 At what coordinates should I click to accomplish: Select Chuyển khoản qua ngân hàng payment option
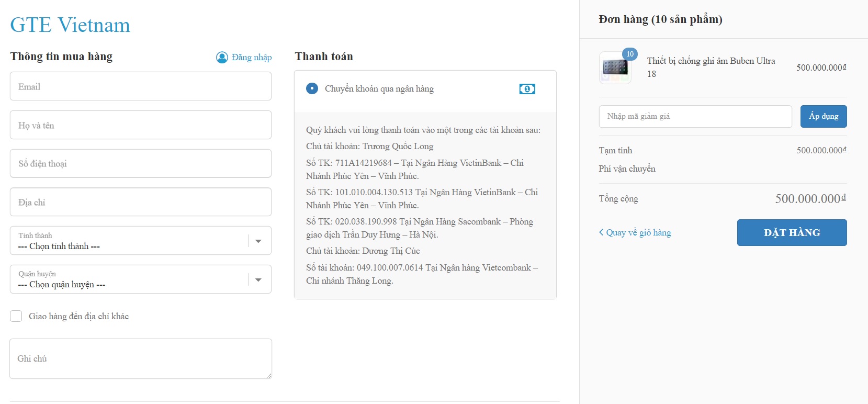[312, 88]
